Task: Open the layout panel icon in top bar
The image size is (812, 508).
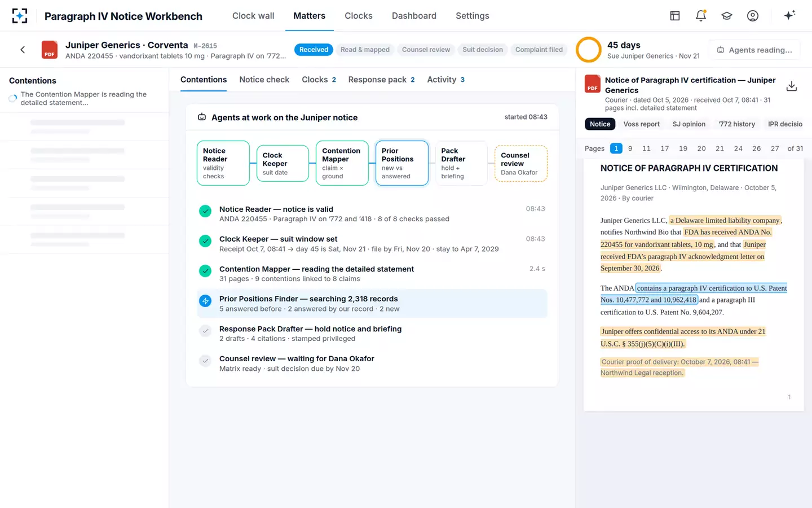Action: tap(675, 16)
